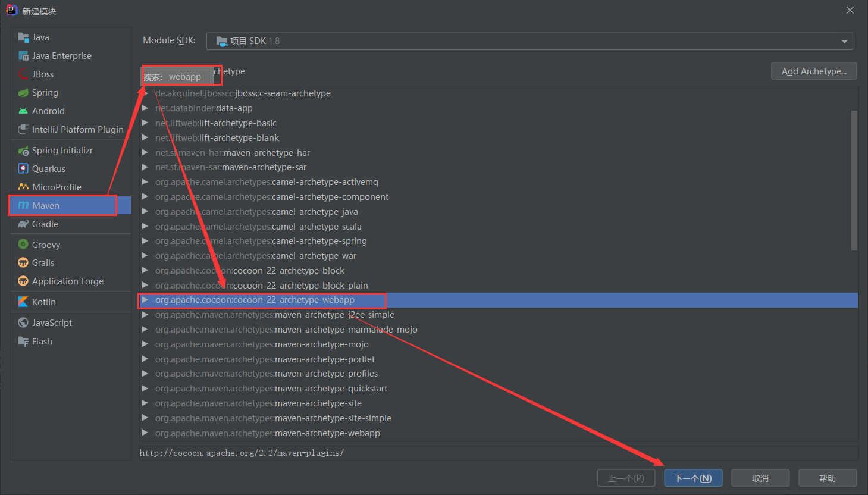
Task: Click the Maven 'm' icon
Action: 23,206
